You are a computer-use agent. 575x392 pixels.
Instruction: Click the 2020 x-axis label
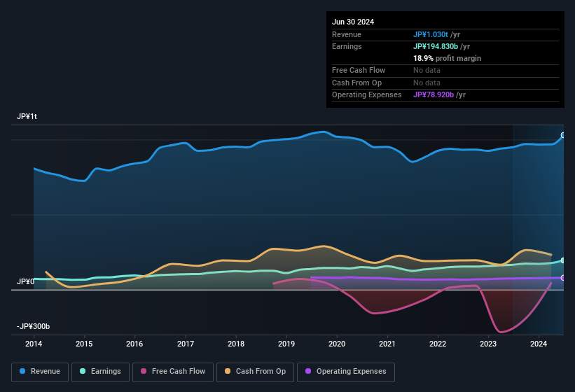tap(337, 344)
